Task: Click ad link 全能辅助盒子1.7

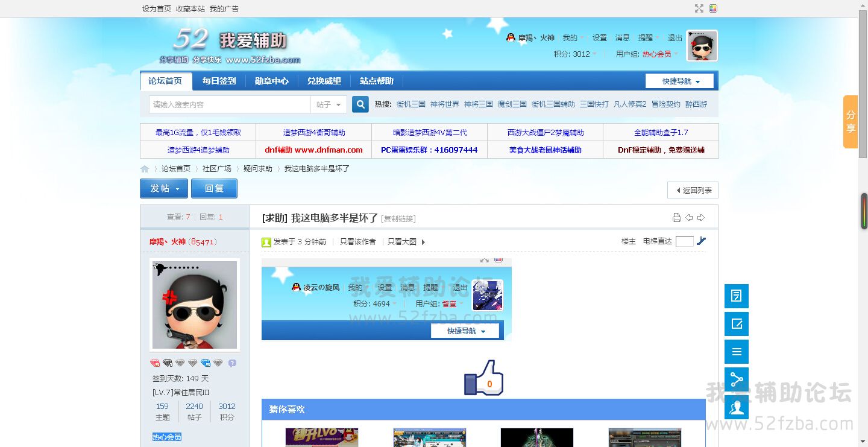Action: click(661, 133)
